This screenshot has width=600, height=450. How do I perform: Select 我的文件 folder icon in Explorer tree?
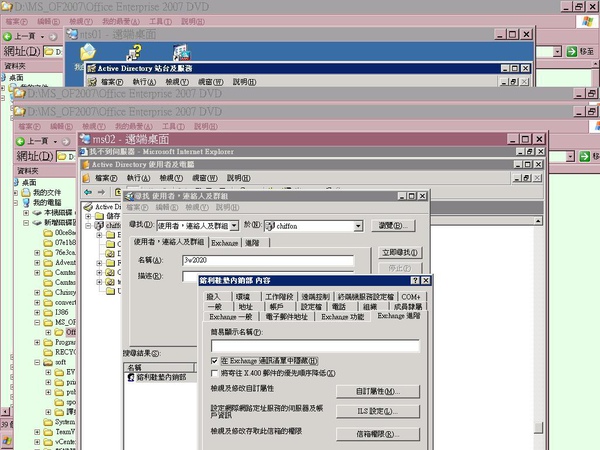[26, 192]
